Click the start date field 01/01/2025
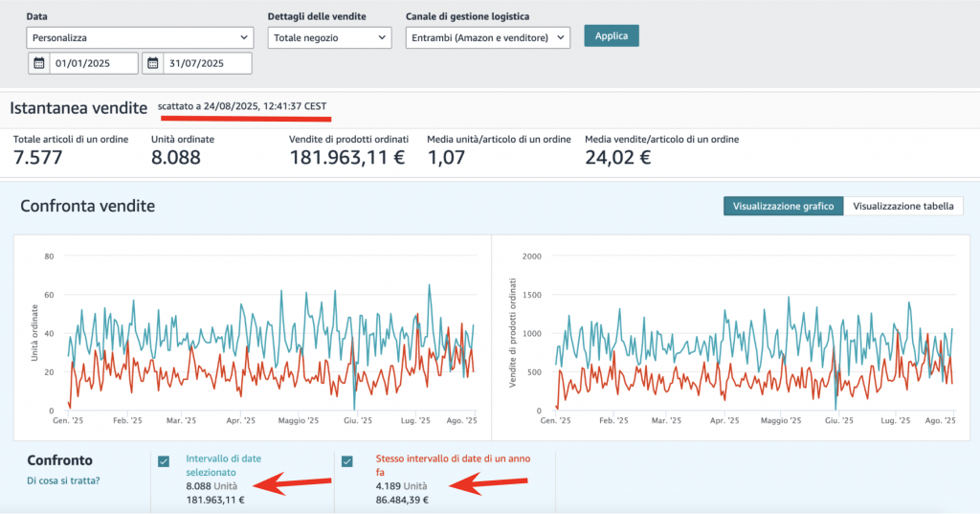The image size is (980, 514). (94, 63)
